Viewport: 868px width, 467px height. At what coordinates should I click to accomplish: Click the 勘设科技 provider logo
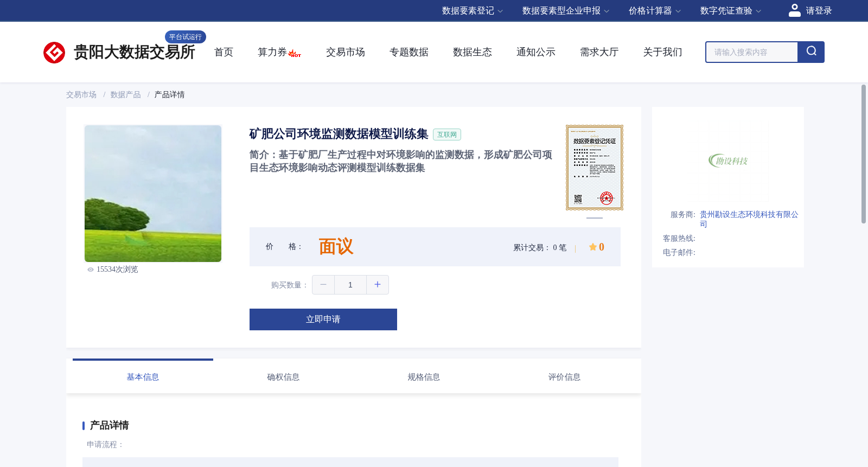pos(728,161)
